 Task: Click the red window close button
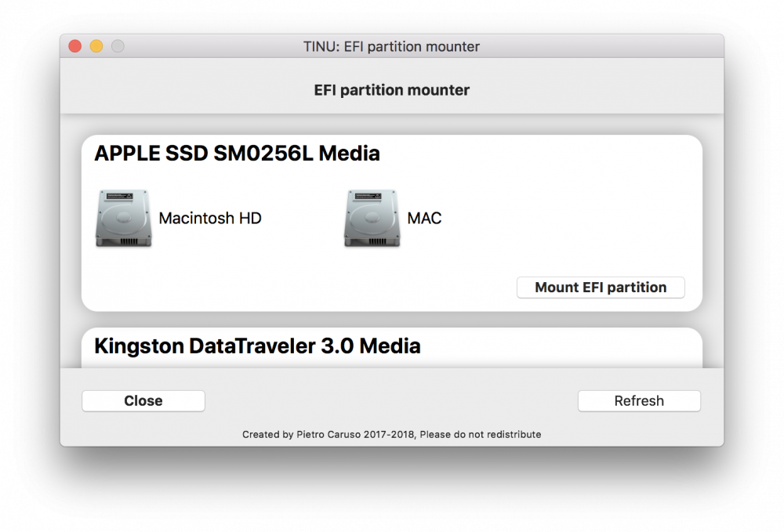tap(75, 46)
